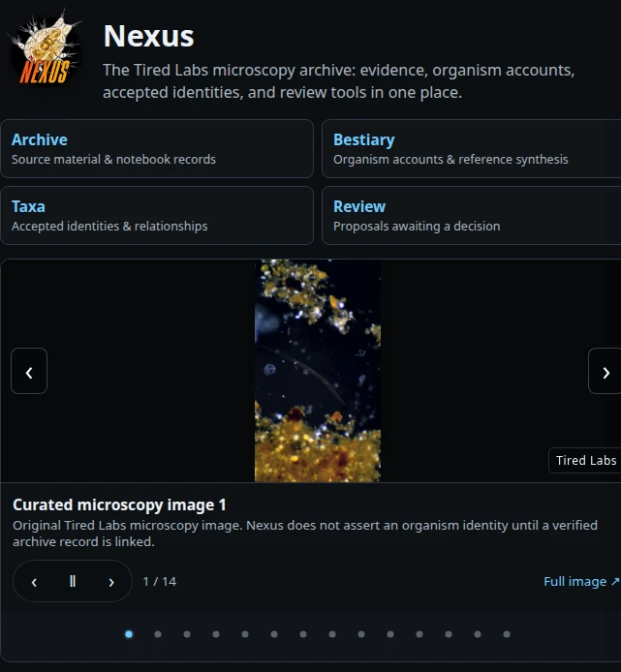
Task: Click 'Accepted identities & relationships' subtitle
Action: point(109,227)
